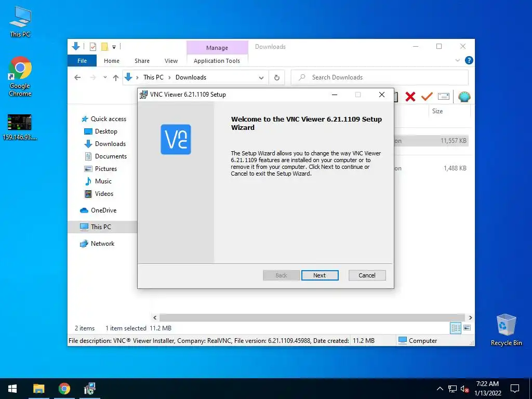Click the scroll right arrow
532x399 pixels.
coord(470,317)
